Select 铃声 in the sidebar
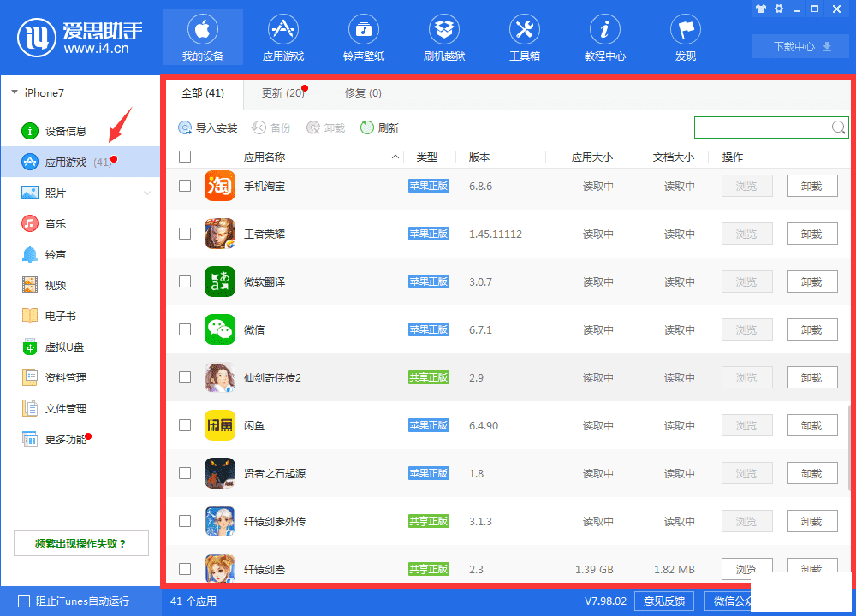The height and width of the screenshot is (616, 856). click(80, 254)
